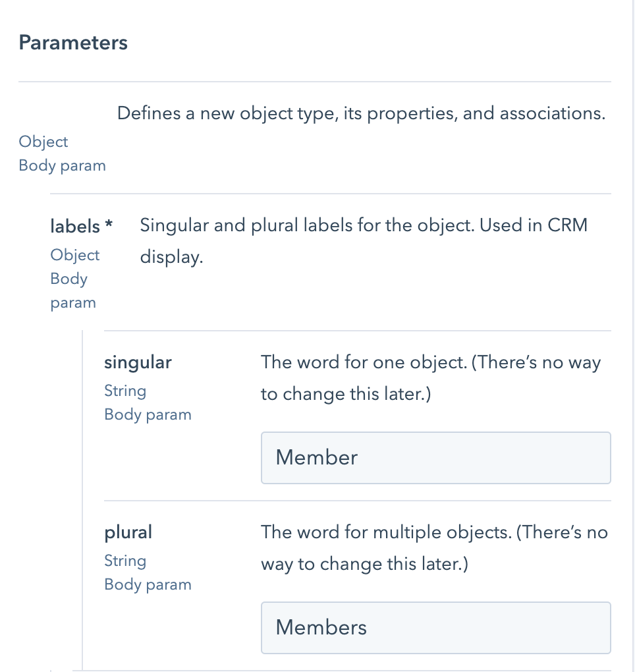Click 'The word for one object' description

[430, 362]
